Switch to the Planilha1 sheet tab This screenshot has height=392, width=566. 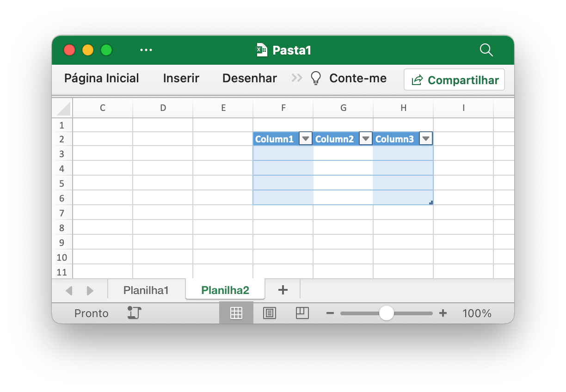click(146, 290)
